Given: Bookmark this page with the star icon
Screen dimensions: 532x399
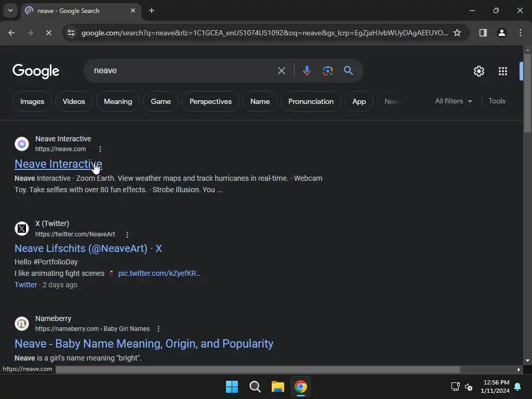Looking at the screenshot, I should coord(457,33).
